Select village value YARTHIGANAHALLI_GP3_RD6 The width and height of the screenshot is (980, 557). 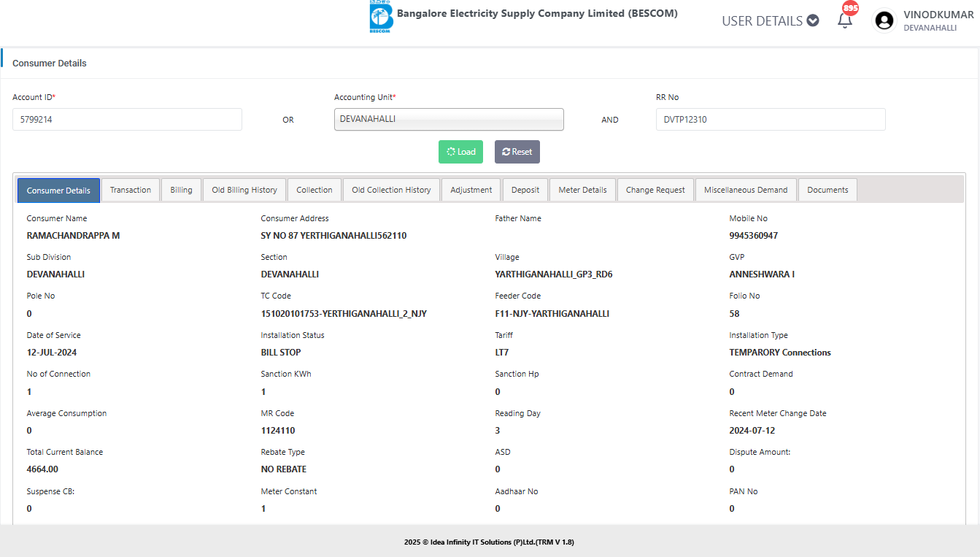(x=554, y=274)
